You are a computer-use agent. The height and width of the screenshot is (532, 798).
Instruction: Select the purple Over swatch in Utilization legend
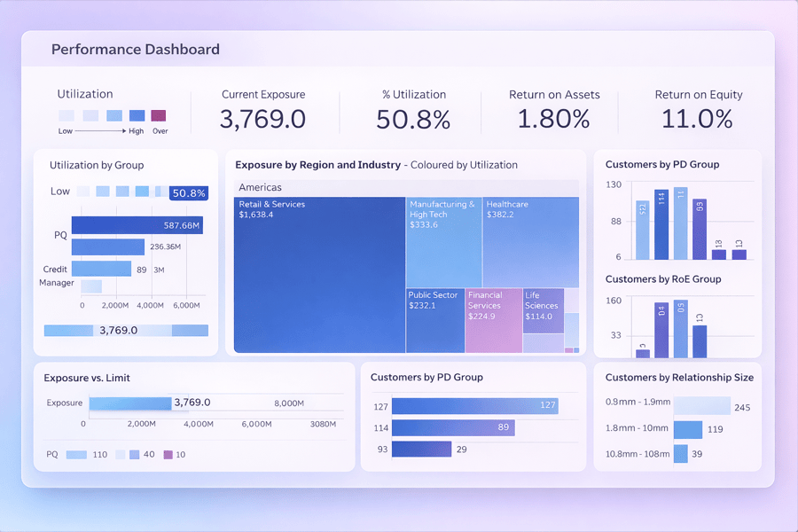159,115
